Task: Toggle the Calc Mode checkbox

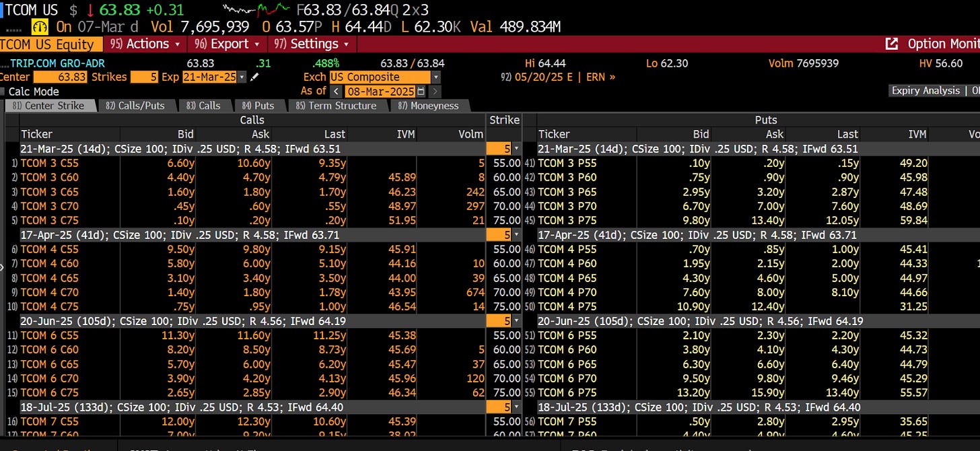Action: 3,92
